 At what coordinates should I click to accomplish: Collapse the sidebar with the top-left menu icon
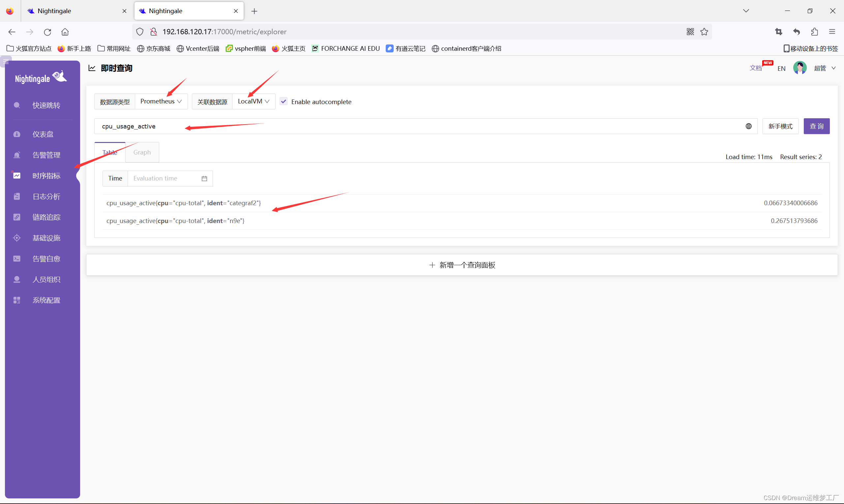(x=6, y=62)
